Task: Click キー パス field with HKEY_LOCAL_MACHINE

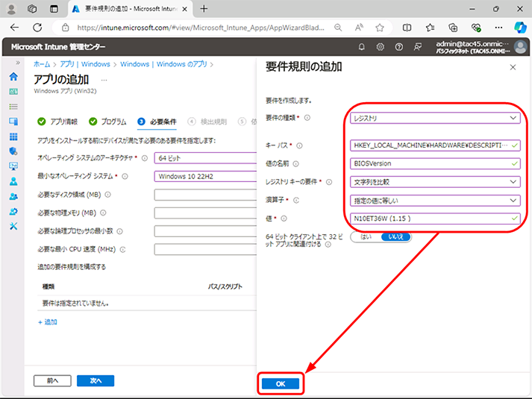Action: (x=435, y=145)
